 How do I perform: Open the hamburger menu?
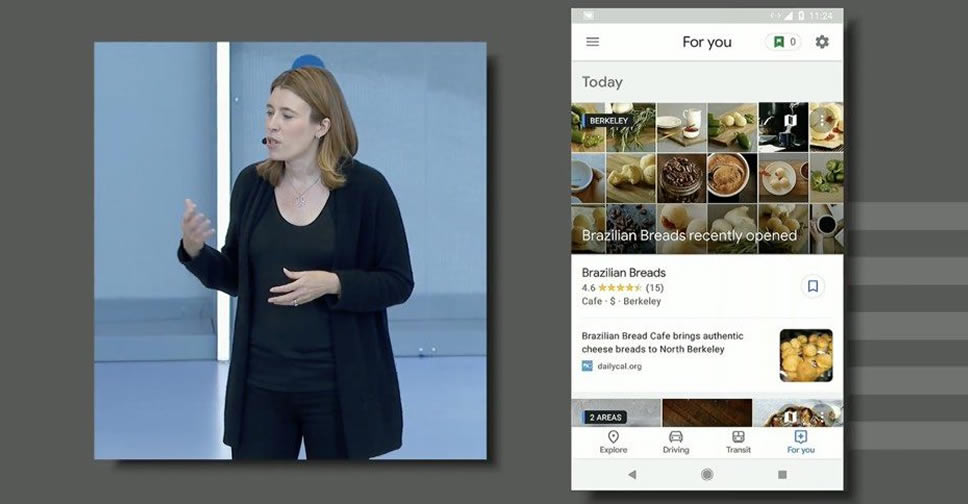pyautogui.click(x=593, y=42)
